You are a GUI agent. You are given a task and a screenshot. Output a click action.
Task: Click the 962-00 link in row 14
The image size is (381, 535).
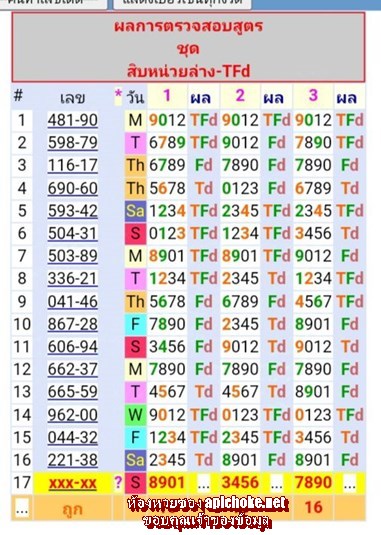coord(73,415)
